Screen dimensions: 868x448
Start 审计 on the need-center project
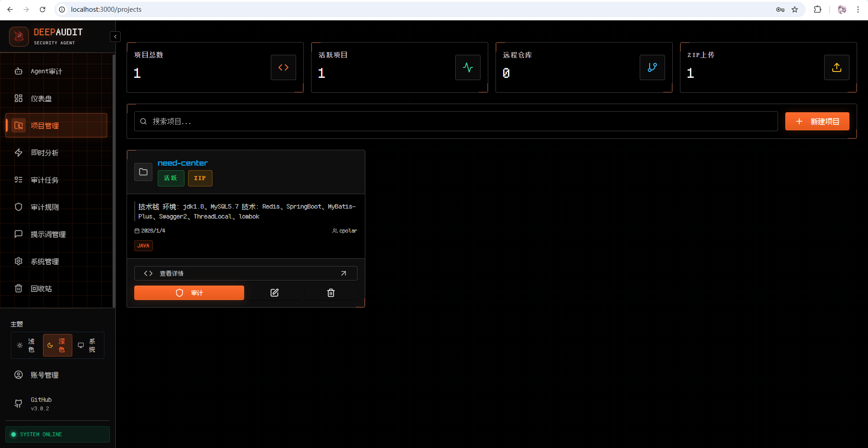[x=189, y=293]
